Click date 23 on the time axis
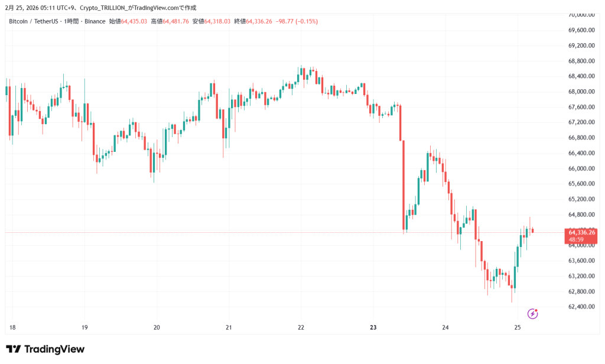This screenshot has height=364, width=605. click(x=373, y=327)
